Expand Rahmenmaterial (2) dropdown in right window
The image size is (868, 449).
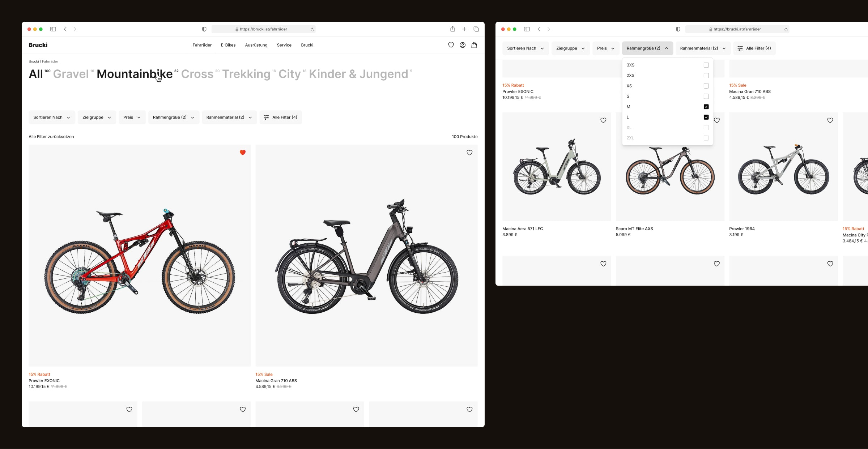pos(703,48)
